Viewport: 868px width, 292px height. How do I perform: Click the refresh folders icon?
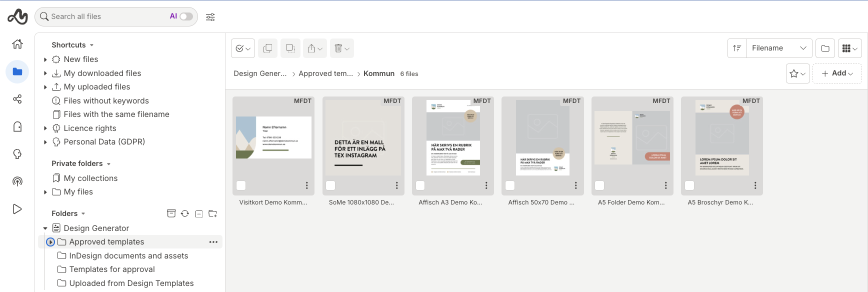point(185,213)
